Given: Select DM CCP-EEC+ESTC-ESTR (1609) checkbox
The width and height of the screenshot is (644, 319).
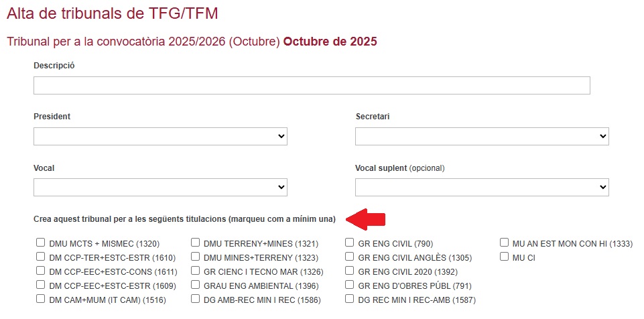Looking at the screenshot, I should coord(41,285).
